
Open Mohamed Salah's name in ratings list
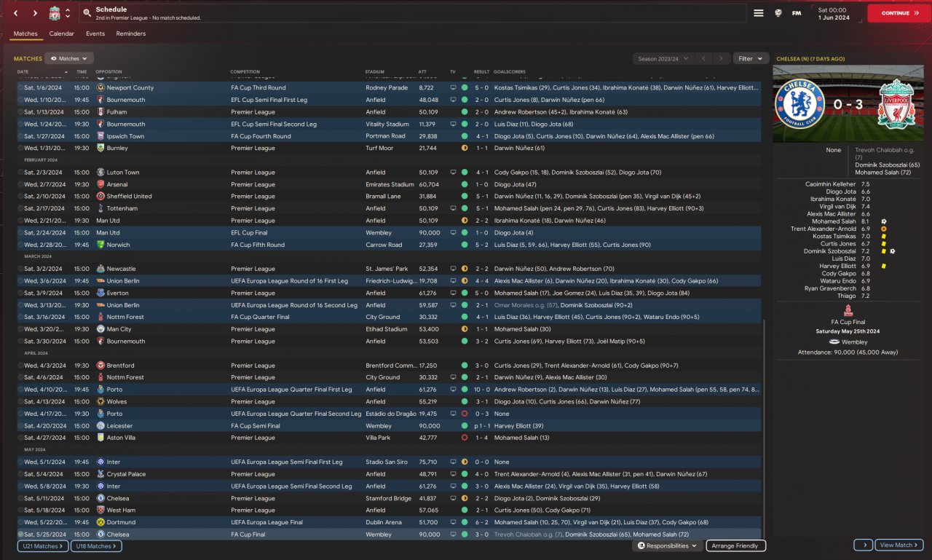[x=834, y=221]
